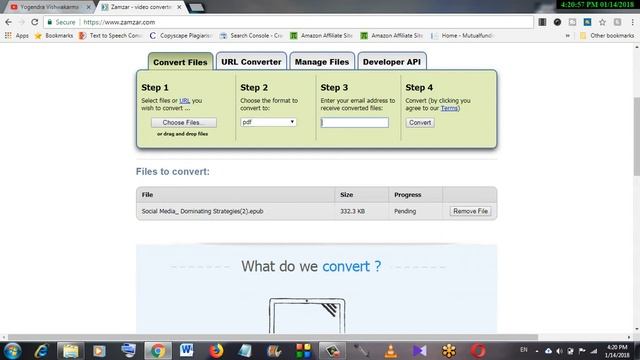The width and height of the screenshot is (640, 360).
Task: Click the volume speaker tray icon
Action: (559, 351)
